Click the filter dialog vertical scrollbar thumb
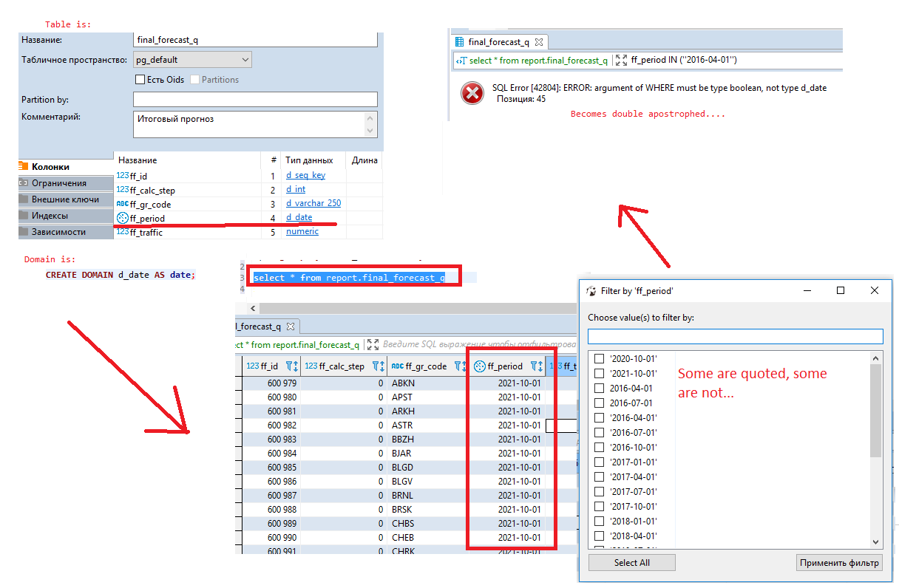899x588 pixels. (x=876, y=411)
